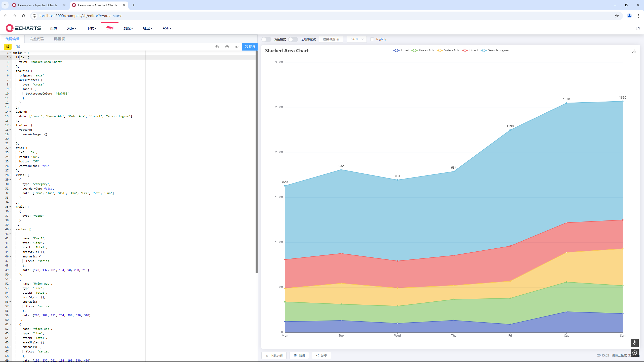The height and width of the screenshot is (362, 644).
Task: Open example in CodePen icon
Action: (217, 47)
